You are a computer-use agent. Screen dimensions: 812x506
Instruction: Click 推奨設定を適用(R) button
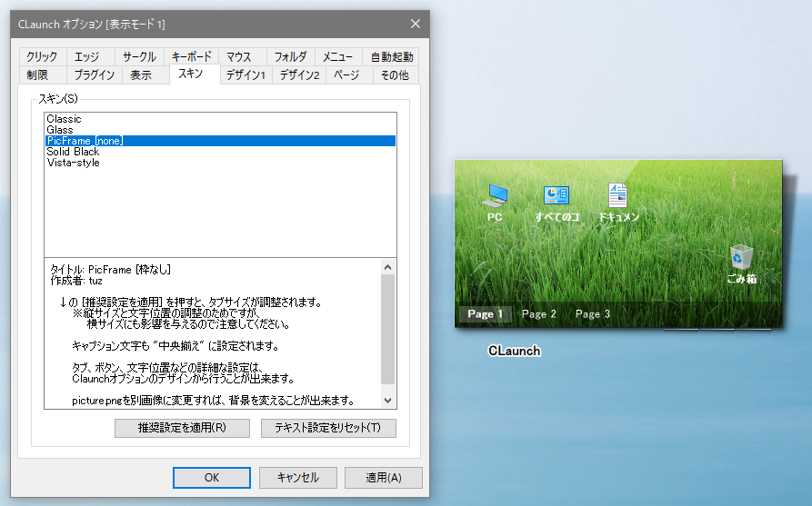click(x=182, y=428)
